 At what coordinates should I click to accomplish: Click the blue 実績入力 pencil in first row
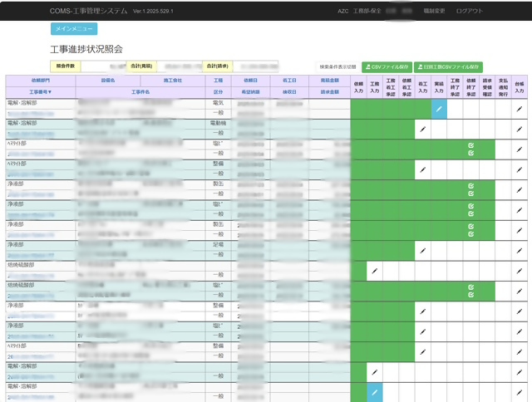click(438, 109)
